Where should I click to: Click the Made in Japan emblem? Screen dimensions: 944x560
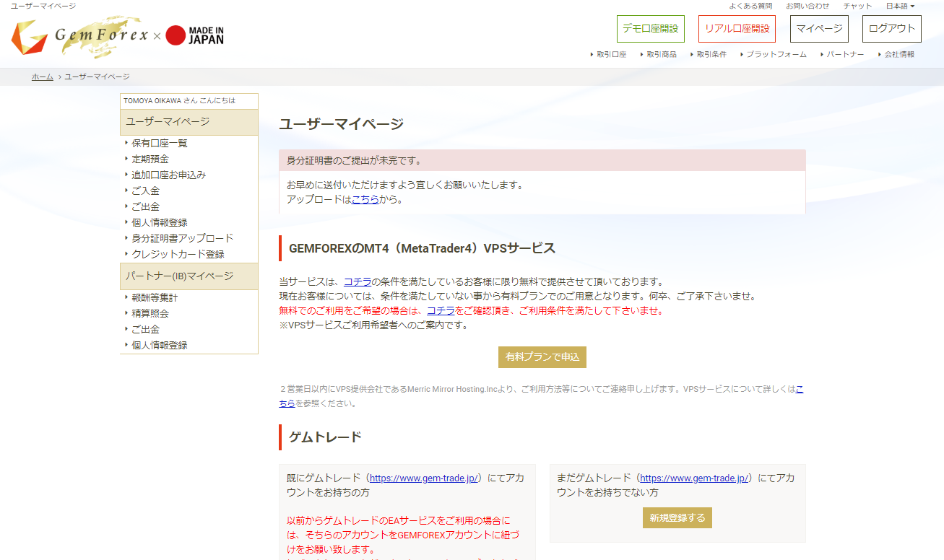click(194, 35)
